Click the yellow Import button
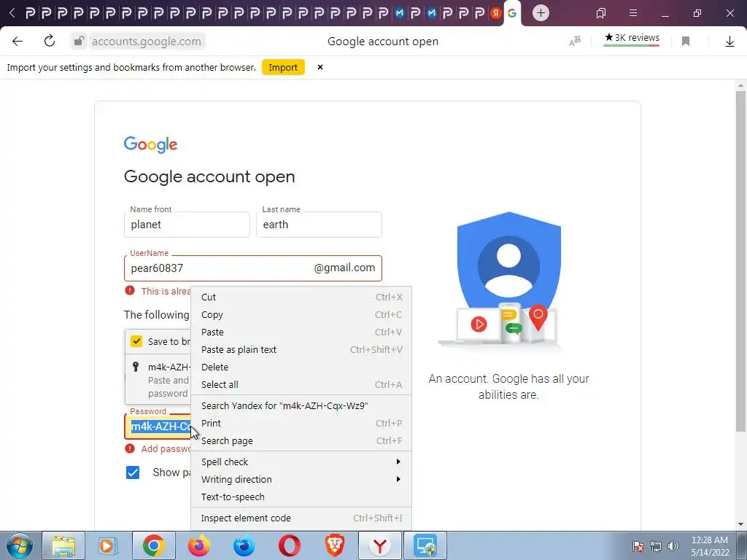 pyautogui.click(x=283, y=67)
